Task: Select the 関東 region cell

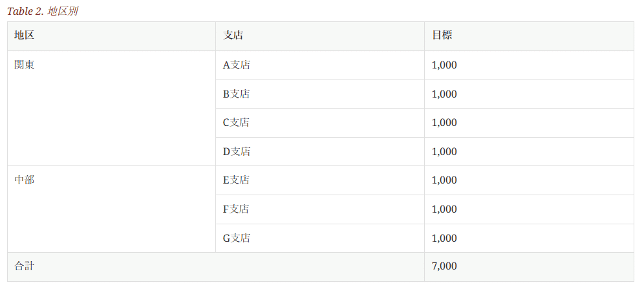Action: [x=25, y=65]
